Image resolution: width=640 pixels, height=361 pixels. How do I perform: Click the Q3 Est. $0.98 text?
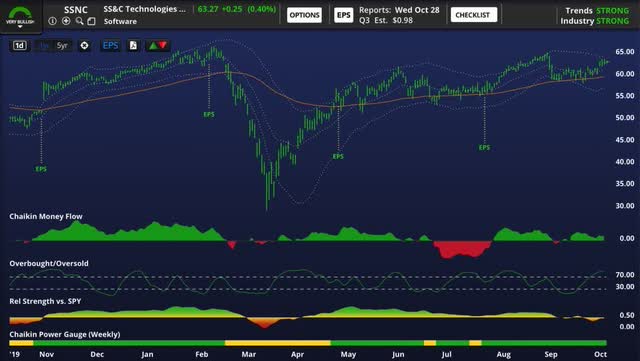click(x=386, y=20)
